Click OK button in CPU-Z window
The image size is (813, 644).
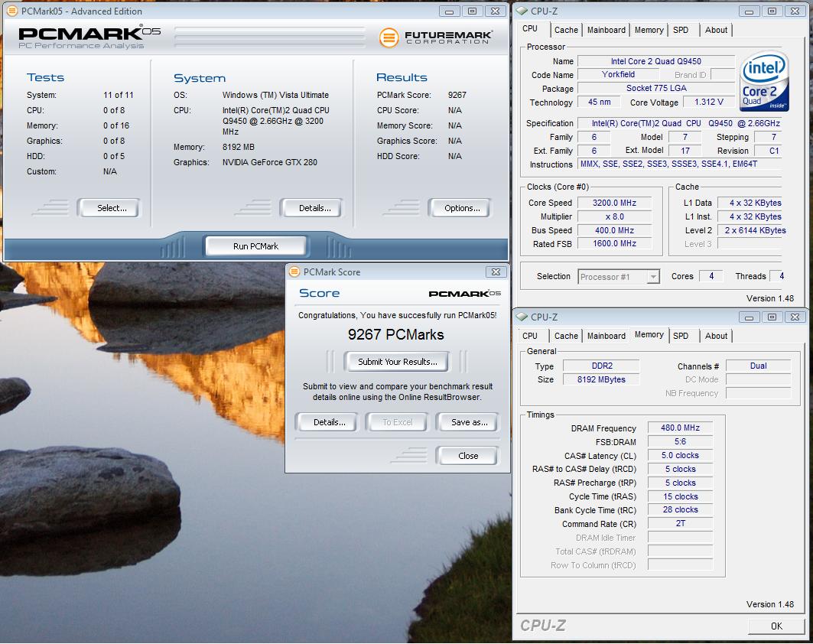776,626
